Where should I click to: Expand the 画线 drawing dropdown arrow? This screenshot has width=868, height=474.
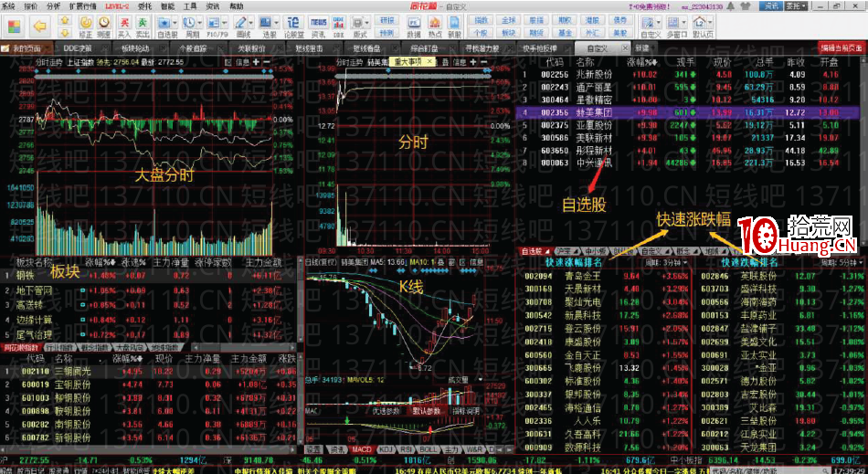click(251, 23)
